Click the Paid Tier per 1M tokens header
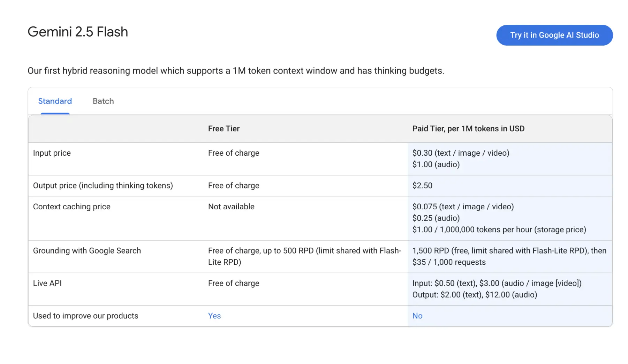Screen dimensions: 628x364 tap(468, 129)
